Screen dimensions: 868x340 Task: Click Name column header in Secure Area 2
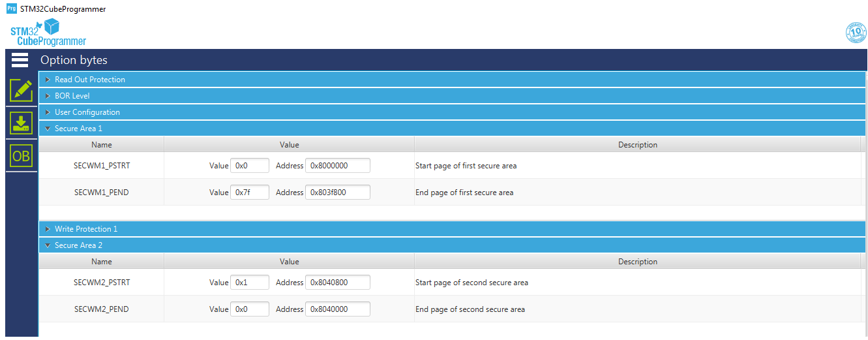(x=102, y=262)
